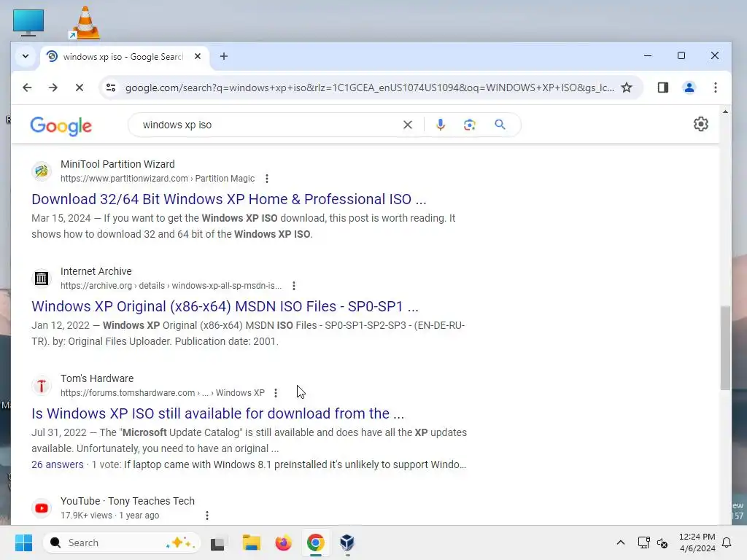Click the Chrome address bar URL

click(370, 87)
